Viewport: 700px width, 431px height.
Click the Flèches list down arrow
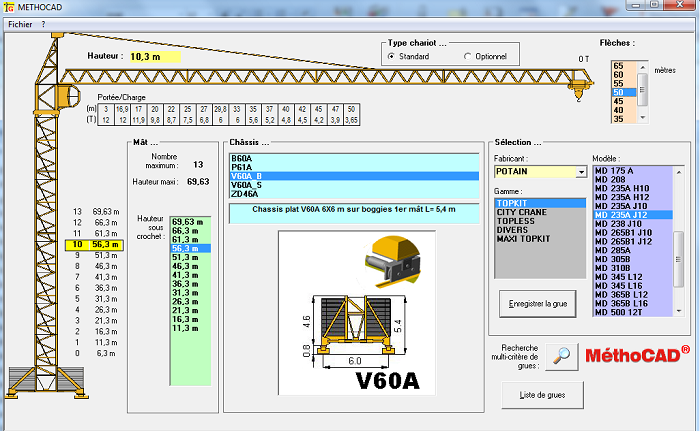(642, 118)
